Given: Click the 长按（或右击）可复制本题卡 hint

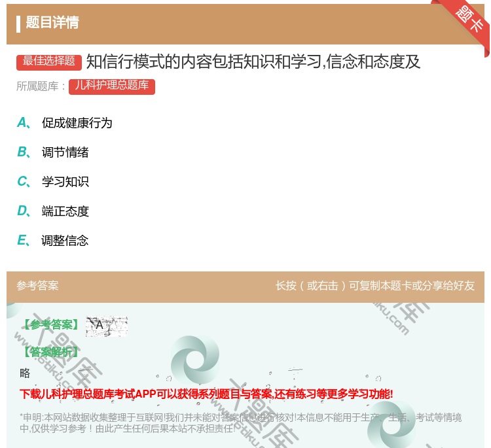Looking at the screenshot, I should tap(375, 286).
